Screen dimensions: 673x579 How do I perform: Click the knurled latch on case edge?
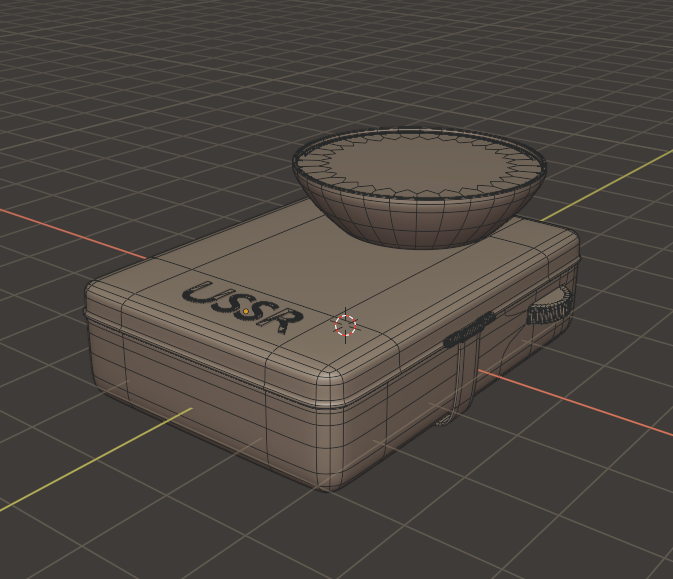click(x=470, y=329)
